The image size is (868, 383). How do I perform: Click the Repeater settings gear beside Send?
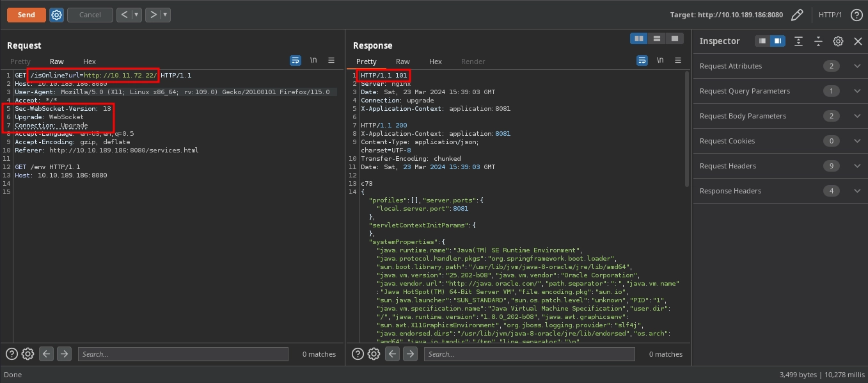click(56, 15)
